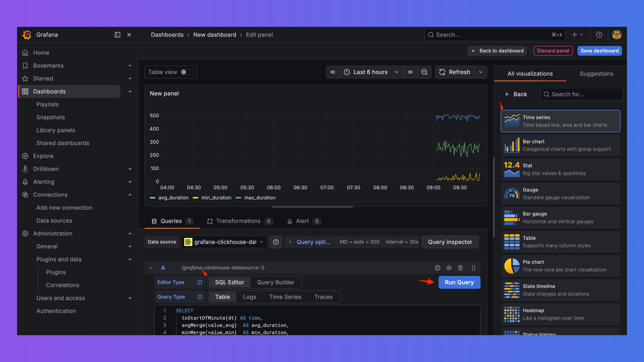This screenshot has width=644, height=362.
Task: Open All visualizations tab
Action: pos(530,73)
